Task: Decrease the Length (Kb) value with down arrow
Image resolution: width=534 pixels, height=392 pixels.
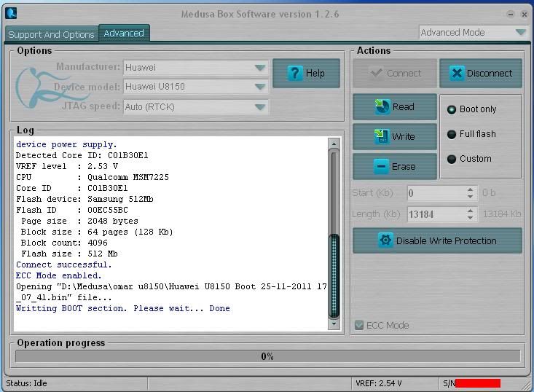Action: coord(471,218)
